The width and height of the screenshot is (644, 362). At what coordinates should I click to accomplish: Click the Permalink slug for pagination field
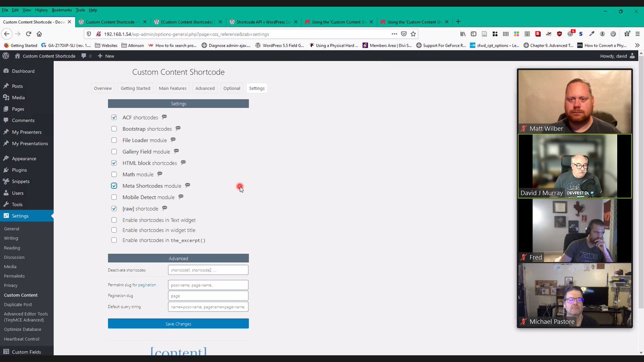tap(208, 285)
